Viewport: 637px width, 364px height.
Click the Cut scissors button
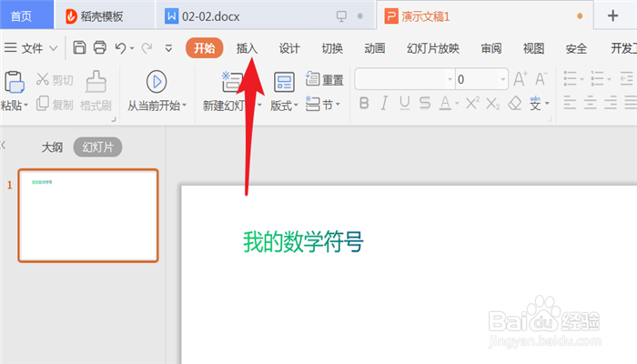[55, 80]
